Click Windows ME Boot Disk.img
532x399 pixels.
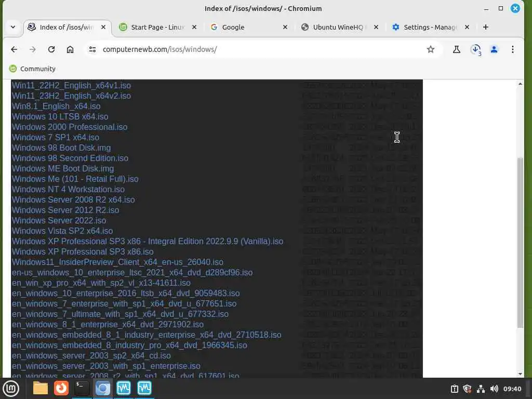click(63, 169)
